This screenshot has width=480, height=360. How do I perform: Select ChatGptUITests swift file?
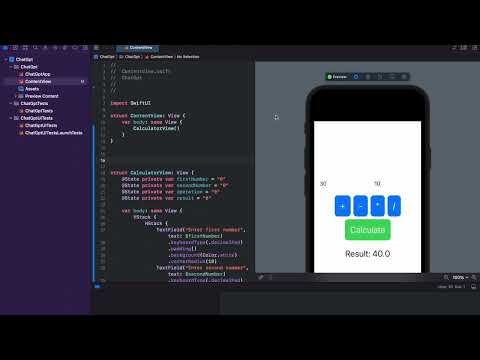[x=41, y=125]
